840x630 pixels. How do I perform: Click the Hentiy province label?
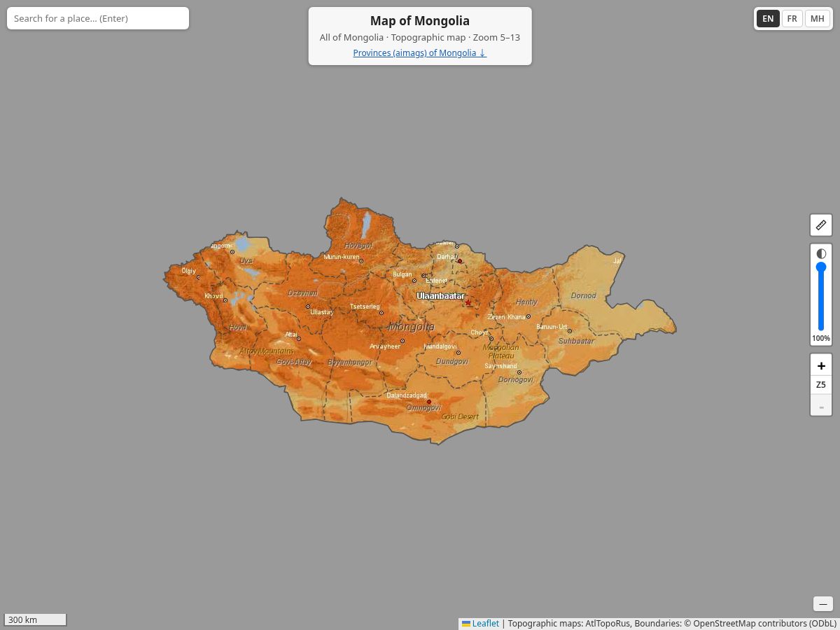pos(526,302)
